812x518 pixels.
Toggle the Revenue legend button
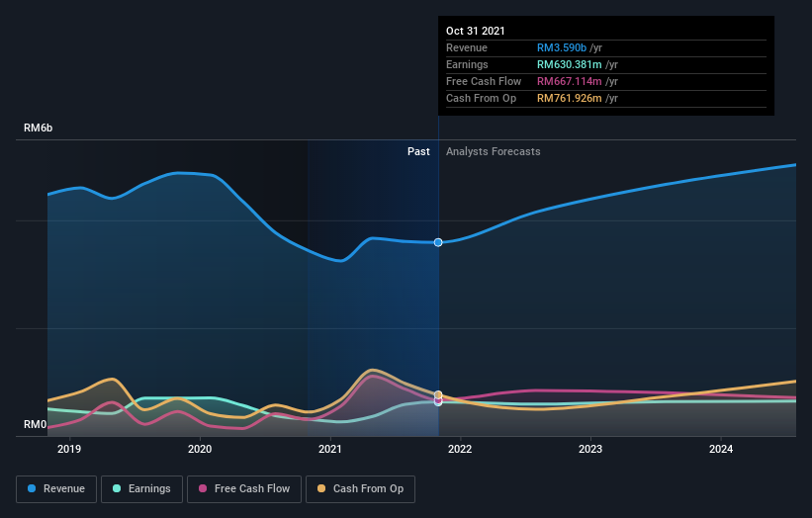[x=56, y=489]
